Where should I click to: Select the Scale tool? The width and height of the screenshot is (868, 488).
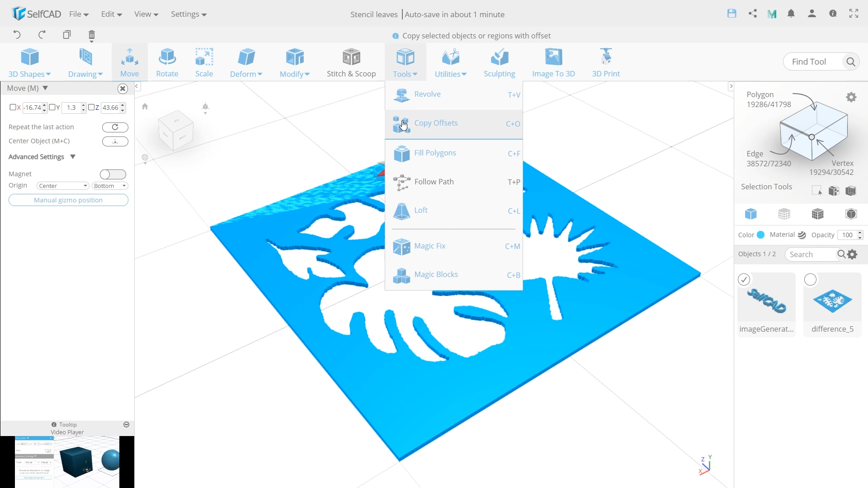(204, 62)
